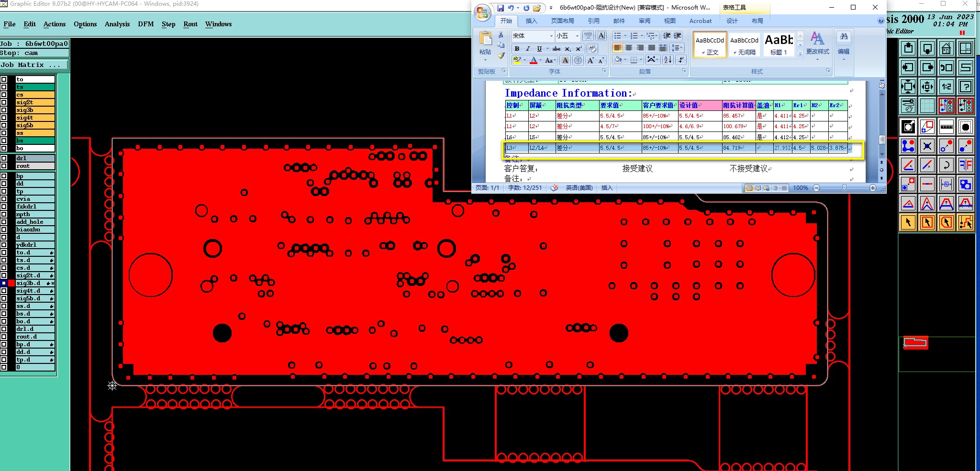Screen dimensions: 980x471
Task: Toggle the checkbox for layer 'rout'
Action: tap(4, 166)
